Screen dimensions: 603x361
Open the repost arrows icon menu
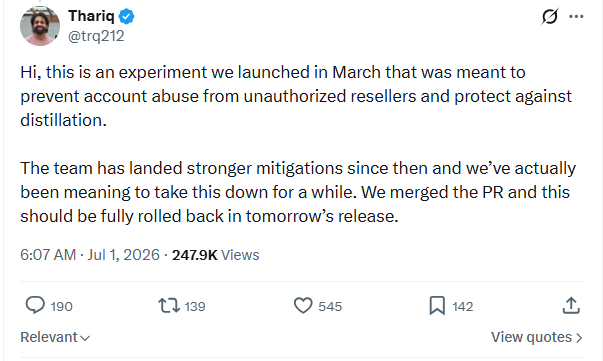tap(169, 306)
